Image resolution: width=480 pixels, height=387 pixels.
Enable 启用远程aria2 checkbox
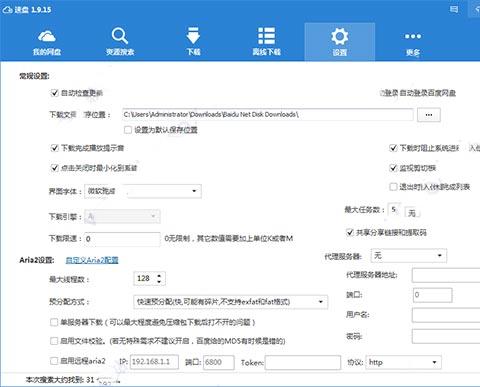[54, 361]
